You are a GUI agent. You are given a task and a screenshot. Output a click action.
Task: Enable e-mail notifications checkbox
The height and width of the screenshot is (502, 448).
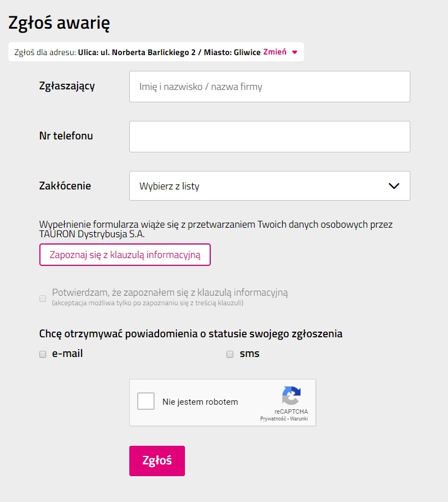tap(43, 354)
